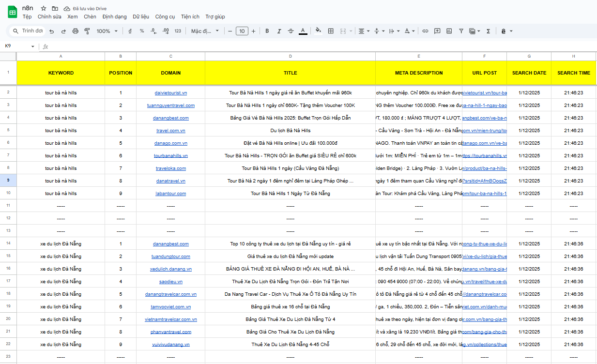Viewport: 597px width, 364px height.
Task: Increase decimal places
Action: (166, 31)
